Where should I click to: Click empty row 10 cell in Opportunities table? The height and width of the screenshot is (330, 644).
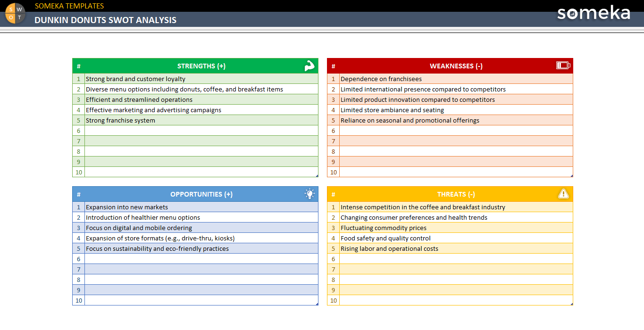tap(201, 300)
